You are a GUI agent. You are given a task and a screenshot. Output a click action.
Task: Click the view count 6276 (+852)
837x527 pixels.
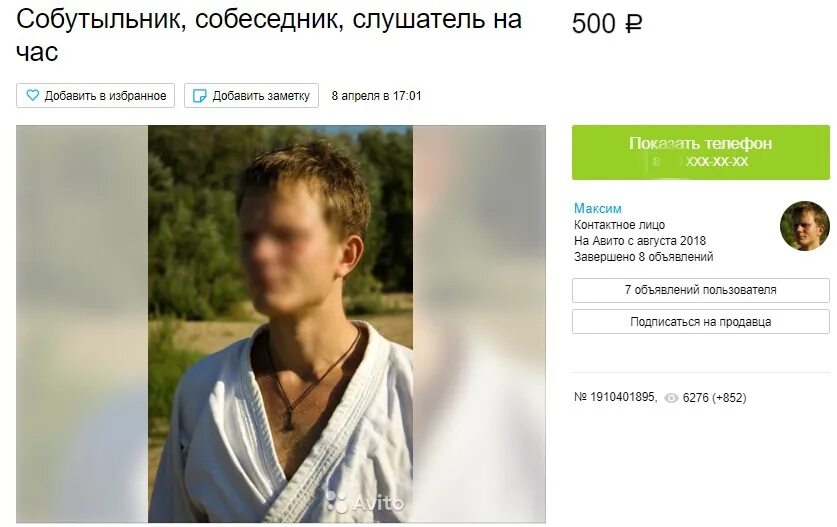point(714,398)
